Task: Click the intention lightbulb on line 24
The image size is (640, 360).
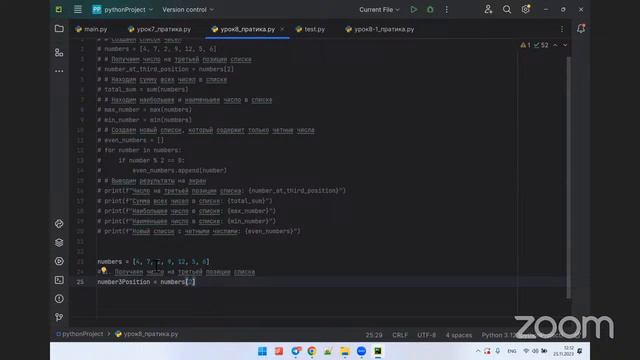Action: pos(104,270)
